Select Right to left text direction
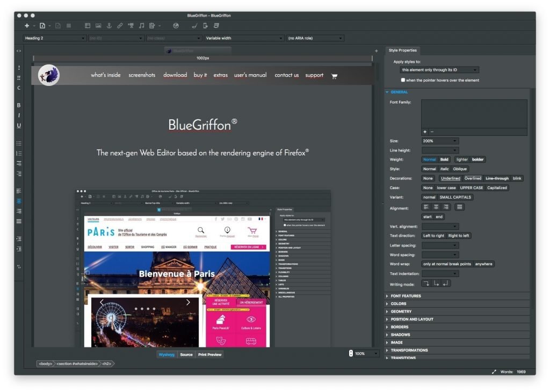This screenshot has width=550, height=392. (459, 236)
